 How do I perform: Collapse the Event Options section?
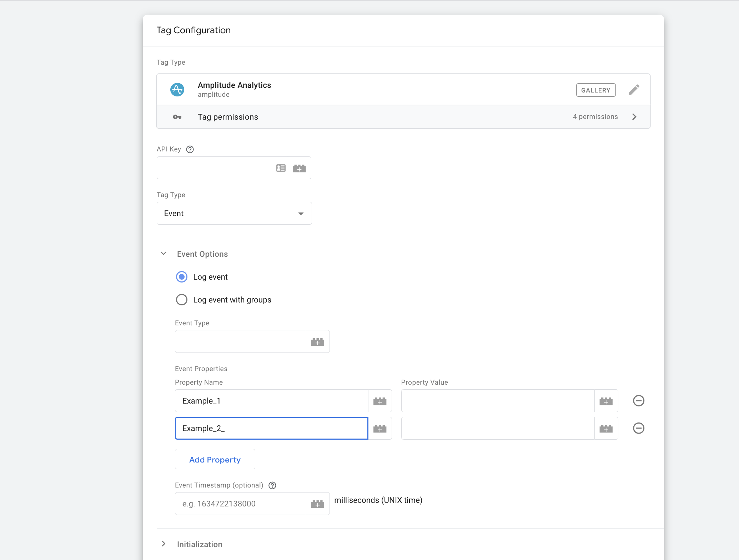click(164, 254)
